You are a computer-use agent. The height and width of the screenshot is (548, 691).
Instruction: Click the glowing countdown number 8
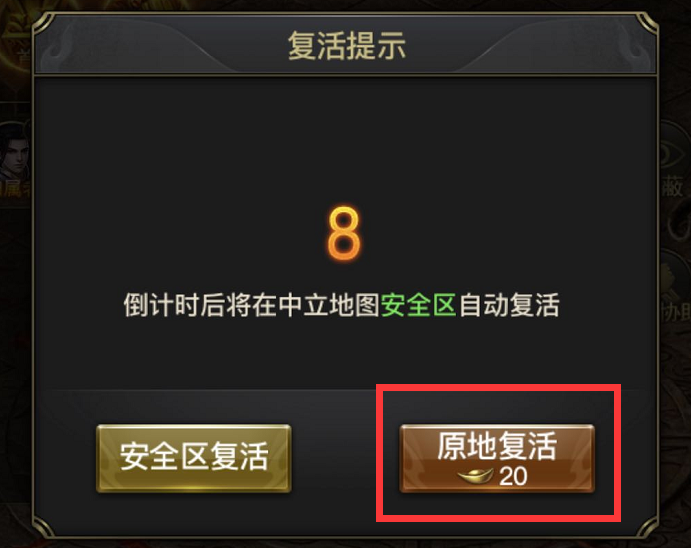click(x=344, y=233)
